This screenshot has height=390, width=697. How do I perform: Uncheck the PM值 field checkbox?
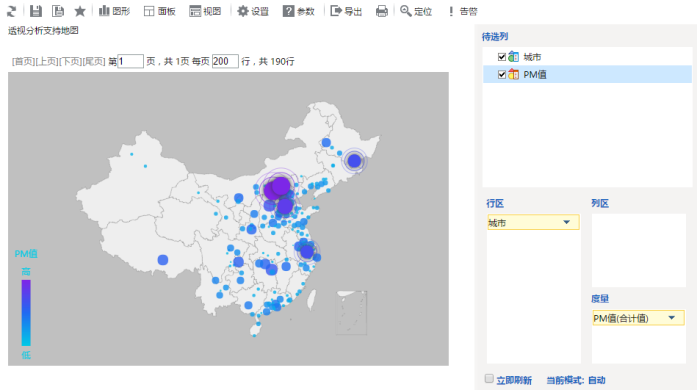(502, 75)
